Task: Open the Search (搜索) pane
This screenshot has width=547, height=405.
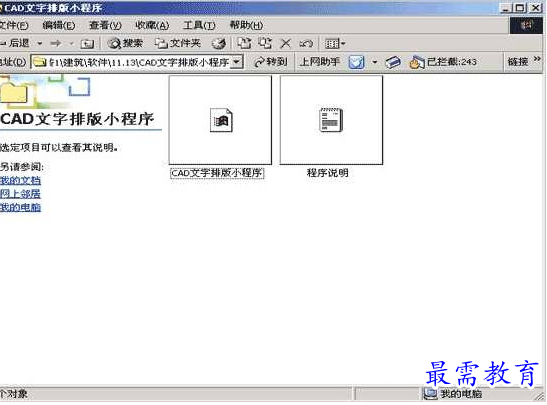Action: click(125, 43)
